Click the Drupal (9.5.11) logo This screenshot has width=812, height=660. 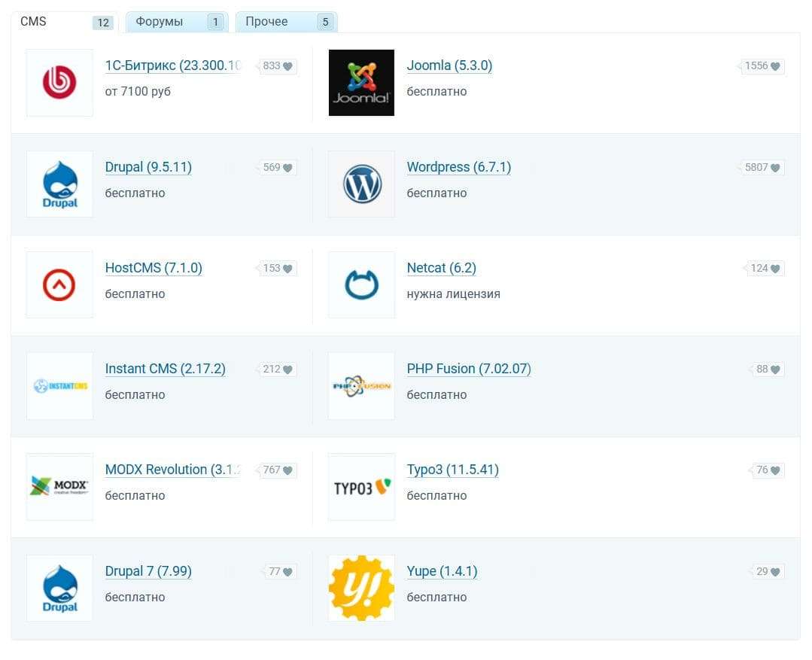point(59,184)
